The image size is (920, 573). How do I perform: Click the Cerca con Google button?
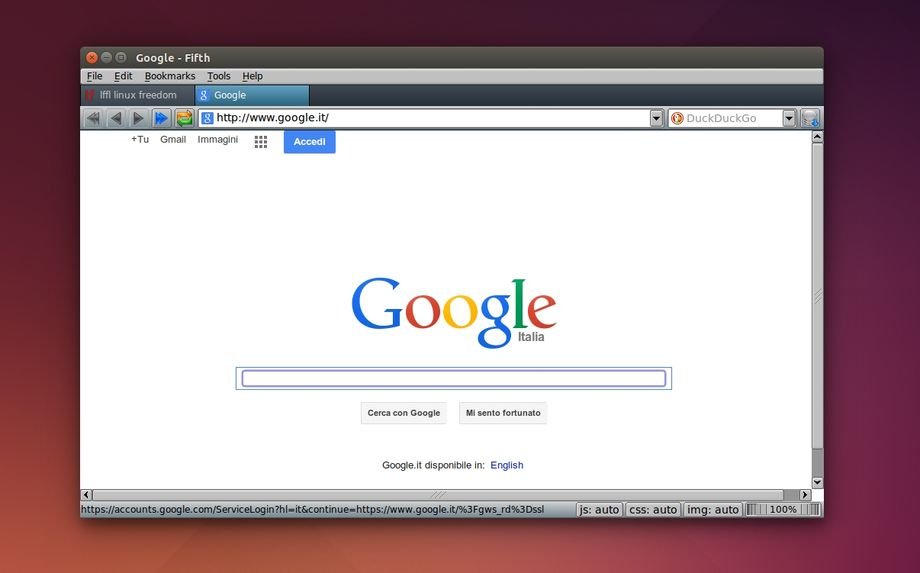(404, 413)
